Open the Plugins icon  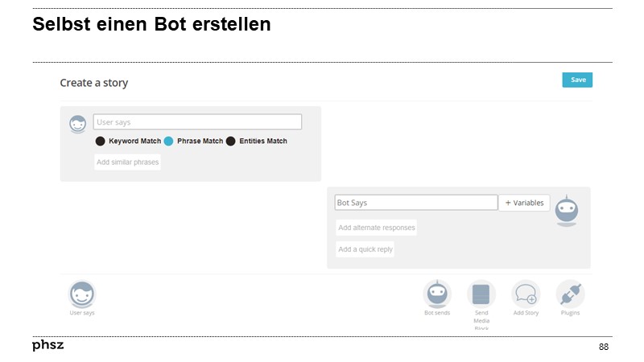(570, 294)
